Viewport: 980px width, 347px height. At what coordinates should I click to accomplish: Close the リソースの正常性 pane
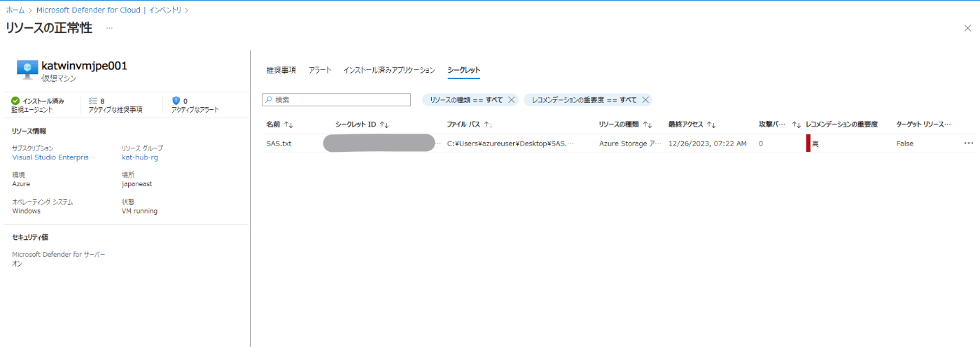(x=967, y=27)
